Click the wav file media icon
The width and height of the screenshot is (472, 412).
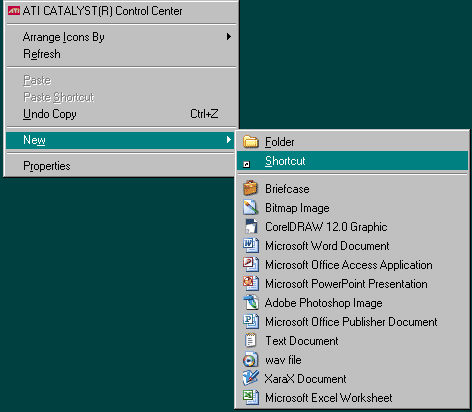251,359
